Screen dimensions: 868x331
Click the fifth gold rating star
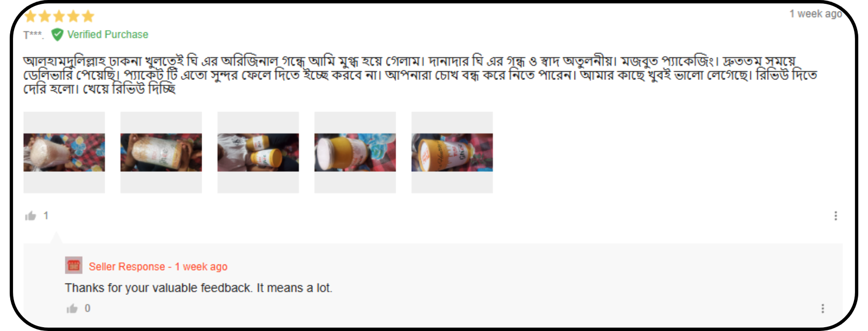click(x=88, y=16)
